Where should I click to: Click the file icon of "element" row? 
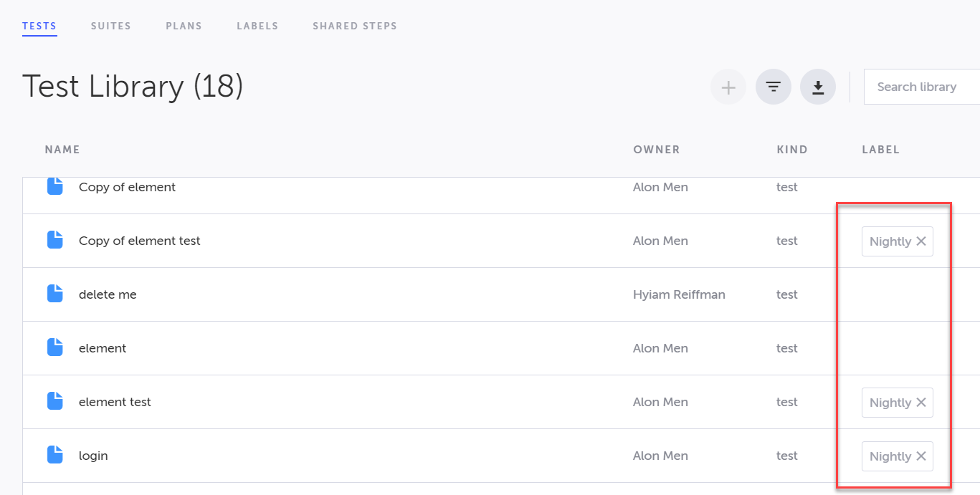[55, 347]
